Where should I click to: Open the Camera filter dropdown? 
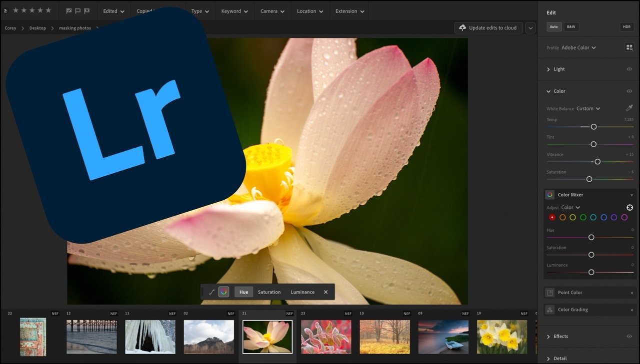(272, 11)
